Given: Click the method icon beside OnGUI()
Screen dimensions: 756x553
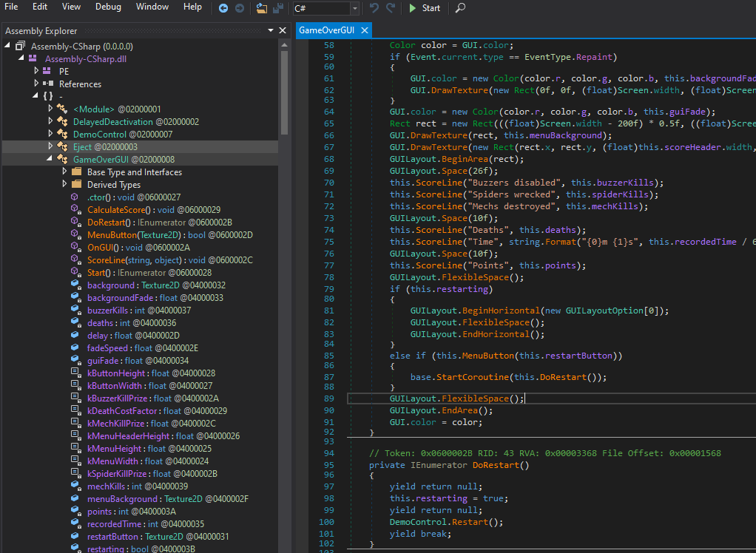Looking at the screenshot, I should (x=75, y=247).
